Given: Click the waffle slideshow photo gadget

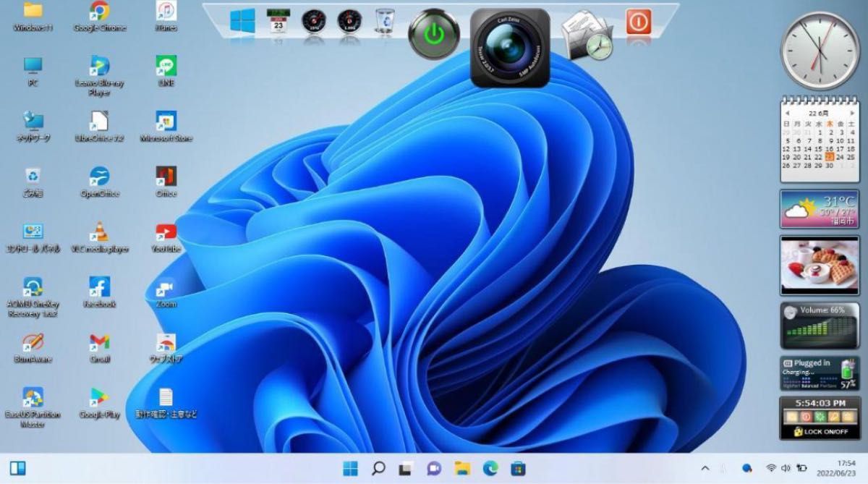Looking at the screenshot, I should (820, 265).
